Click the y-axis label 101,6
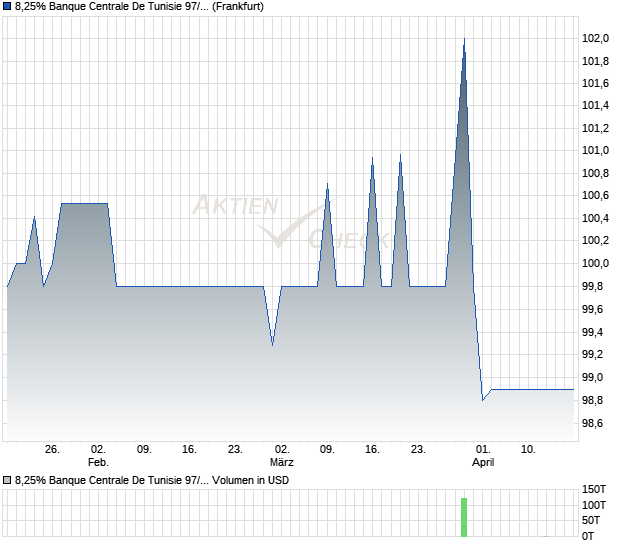Image resolution: width=620 pixels, height=546 pixels. pos(595,83)
